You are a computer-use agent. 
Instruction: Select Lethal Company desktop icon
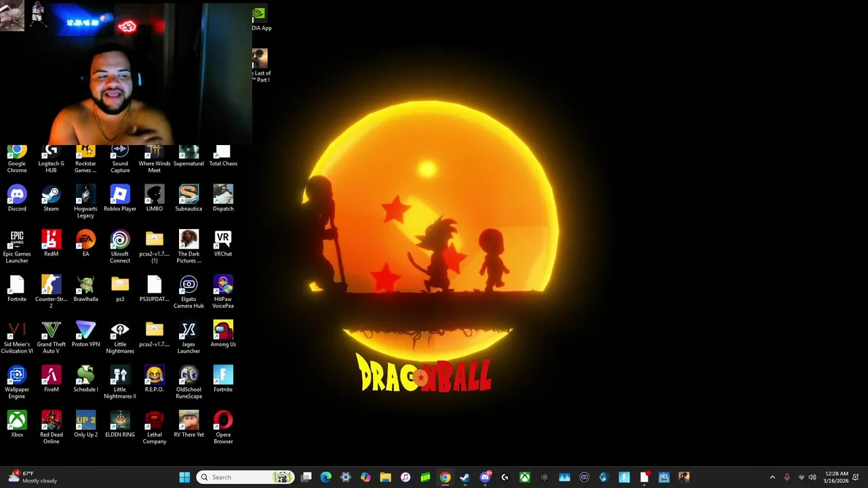155,428
